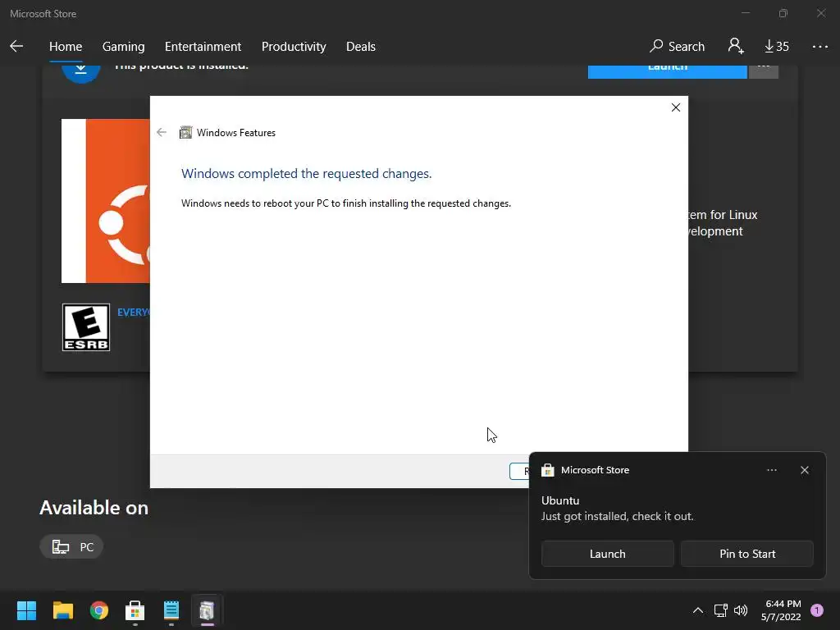Open the Home tab

tap(66, 47)
